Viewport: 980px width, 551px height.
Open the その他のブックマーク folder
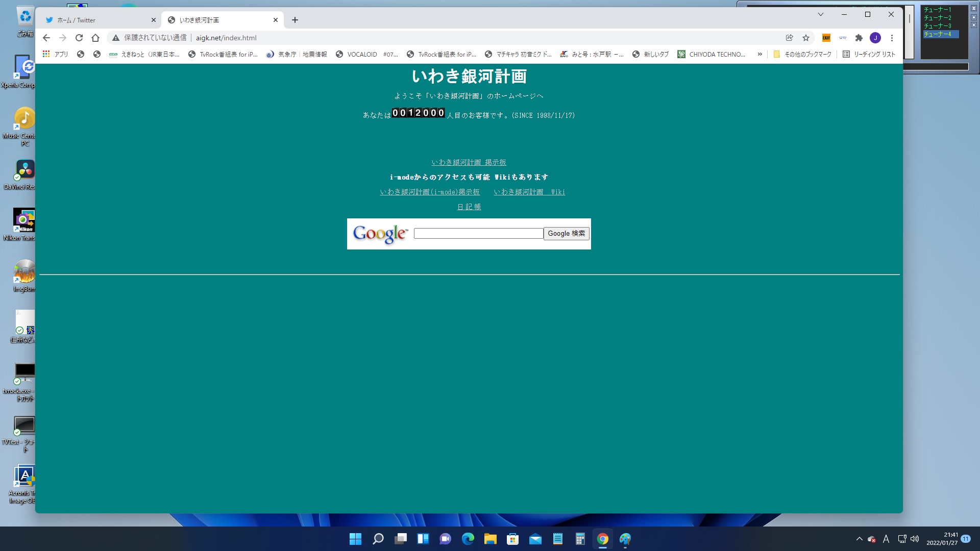pyautogui.click(x=802, y=54)
